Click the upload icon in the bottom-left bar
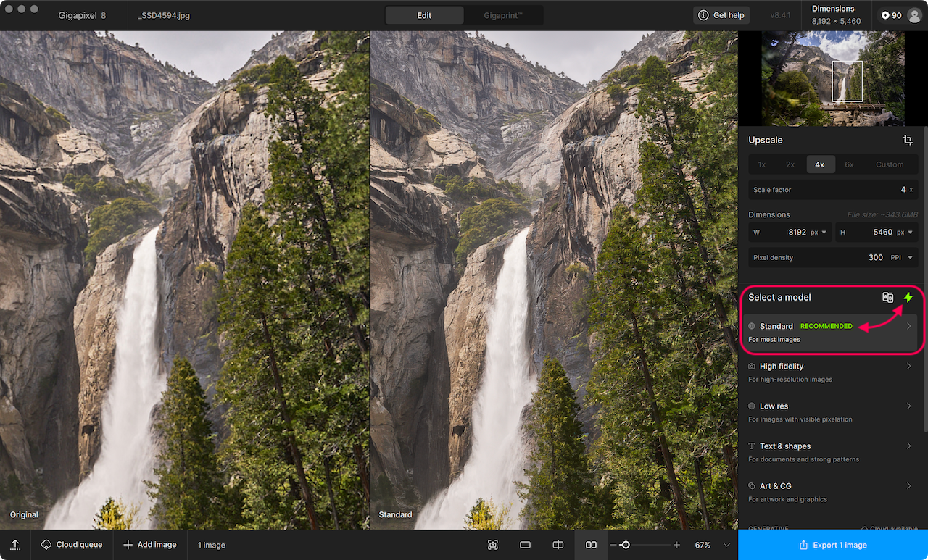The width and height of the screenshot is (928, 560). pos(15,545)
